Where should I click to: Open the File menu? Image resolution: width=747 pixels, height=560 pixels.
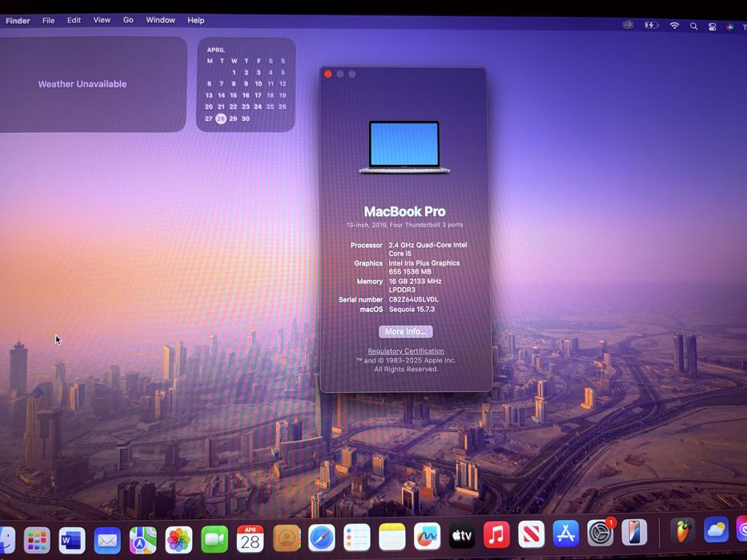tap(48, 21)
